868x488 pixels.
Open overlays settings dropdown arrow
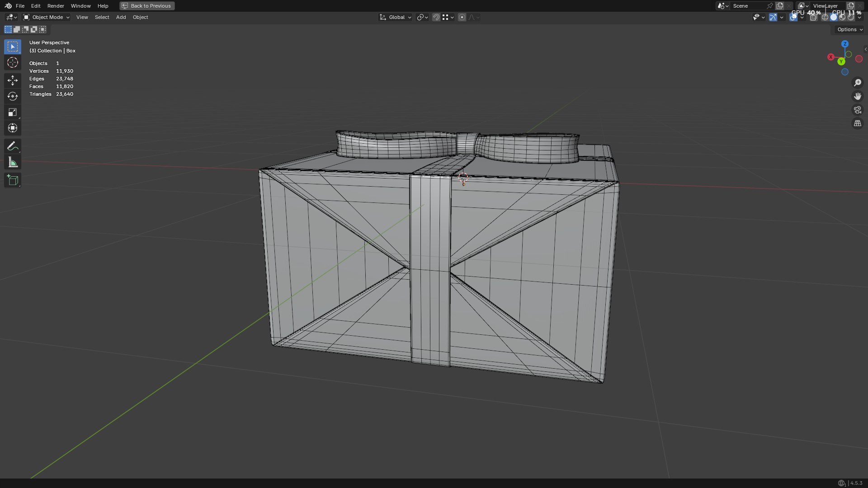point(802,17)
